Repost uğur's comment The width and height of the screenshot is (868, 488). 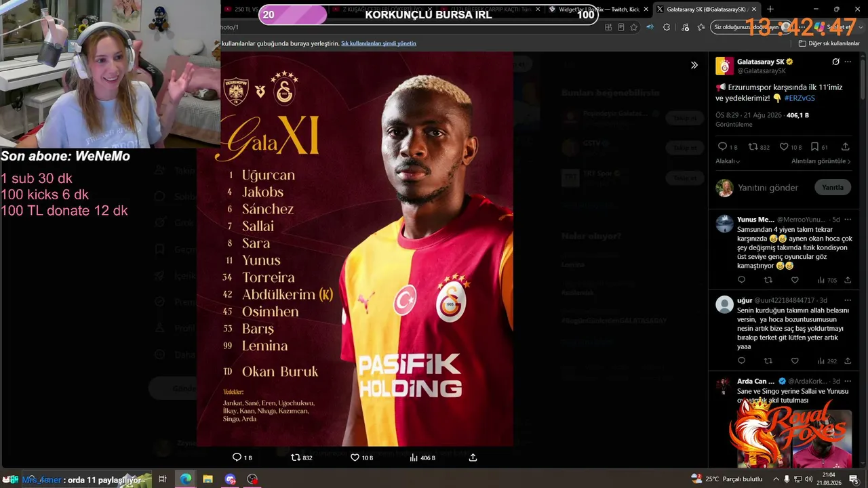(768, 361)
